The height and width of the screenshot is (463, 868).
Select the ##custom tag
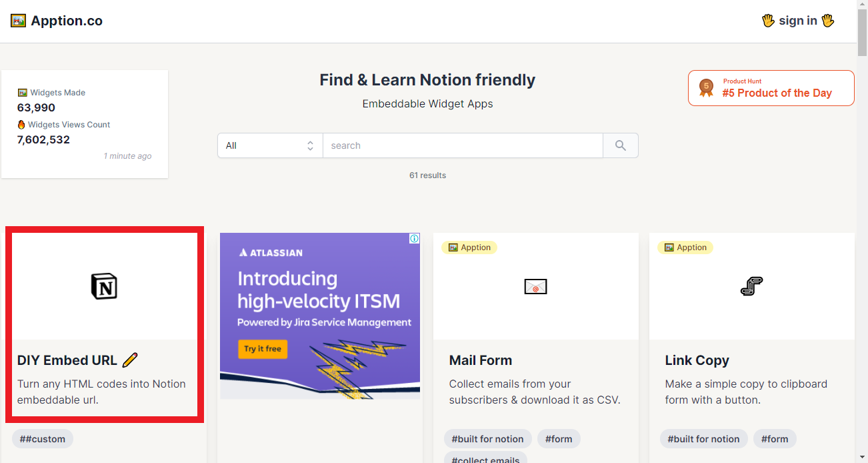pyautogui.click(x=43, y=439)
